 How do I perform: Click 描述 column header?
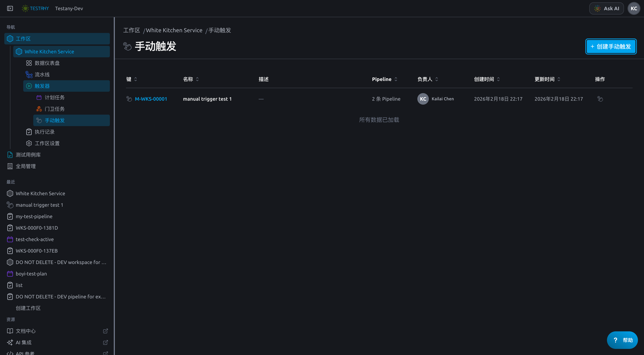[x=264, y=79]
